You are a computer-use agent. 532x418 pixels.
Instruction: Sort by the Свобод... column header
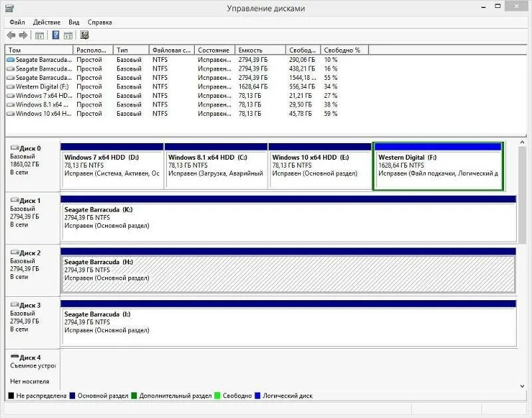coord(303,50)
